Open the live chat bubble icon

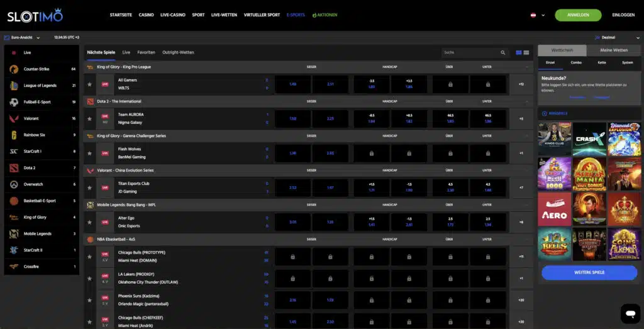pos(630,314)
